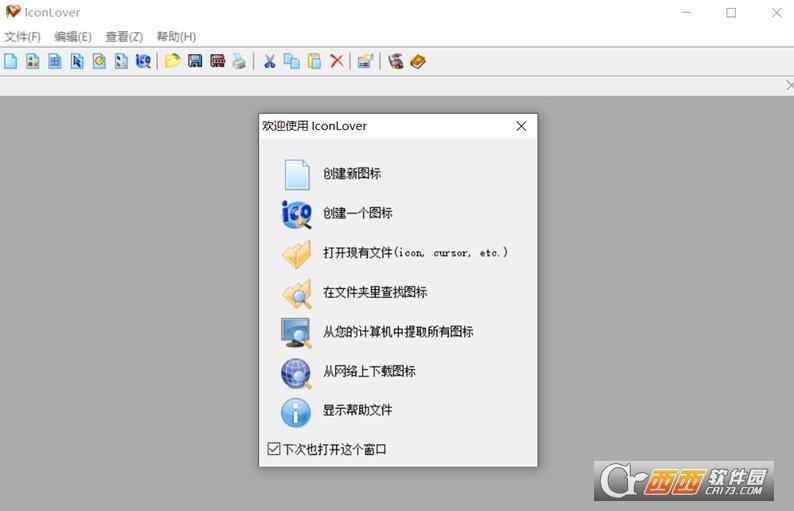This screenshot has height=511, width=794.
Task: Click the printer icon in toolbar
Action: point(239,61)
